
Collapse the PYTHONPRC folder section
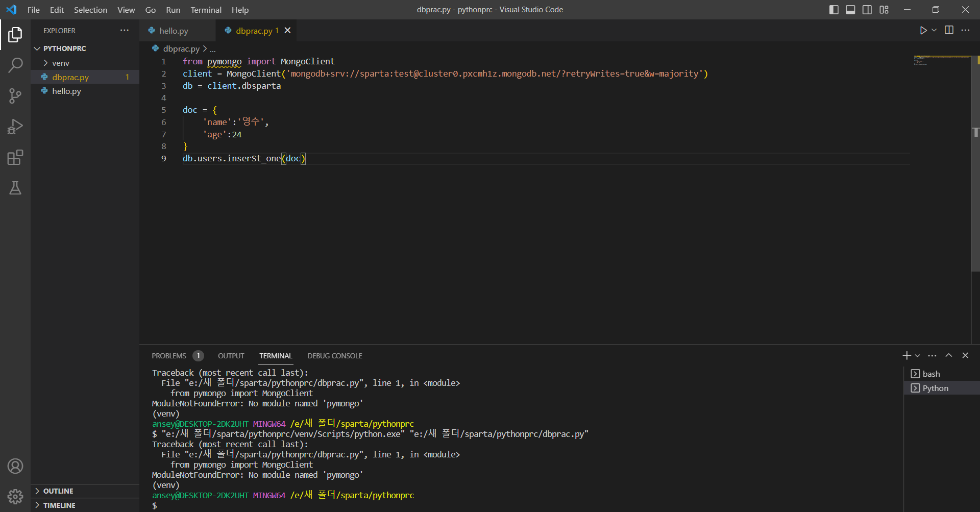(x=85, y=48)
